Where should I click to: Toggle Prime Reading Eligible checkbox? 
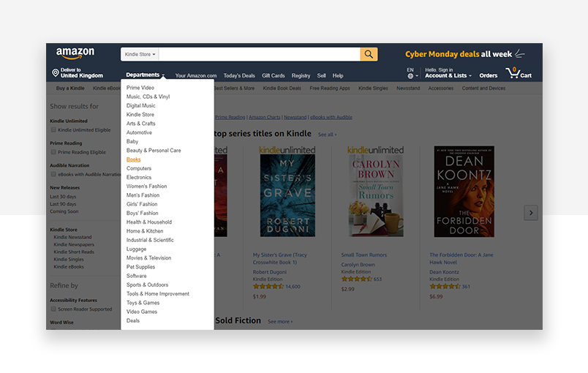pos(53,152)
